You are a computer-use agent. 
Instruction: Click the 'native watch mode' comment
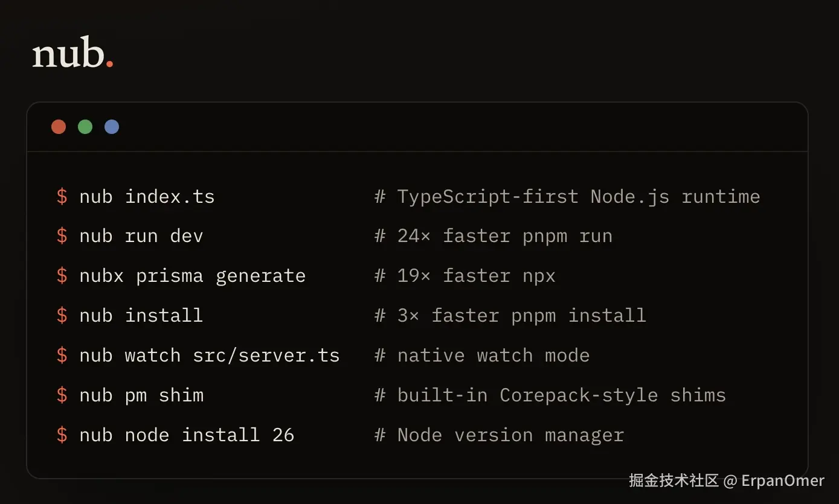pyautogui.click(x=493, y=355)
